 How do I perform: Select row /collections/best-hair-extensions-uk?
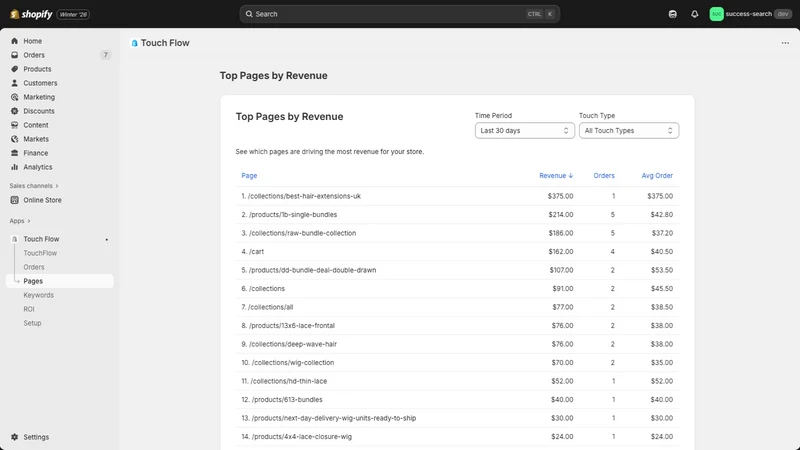click(457, 196)
